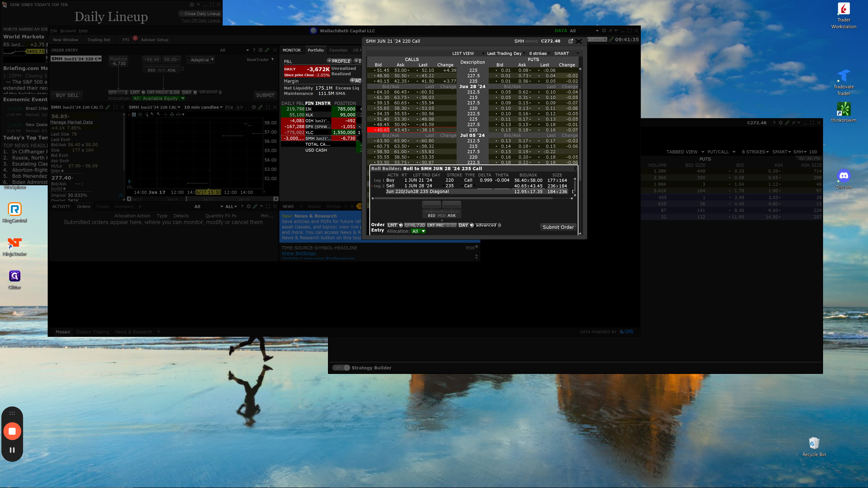Viewport: 868px width, 488px height.
Task: Switch to Favorites tab
Action: point(338,50)
